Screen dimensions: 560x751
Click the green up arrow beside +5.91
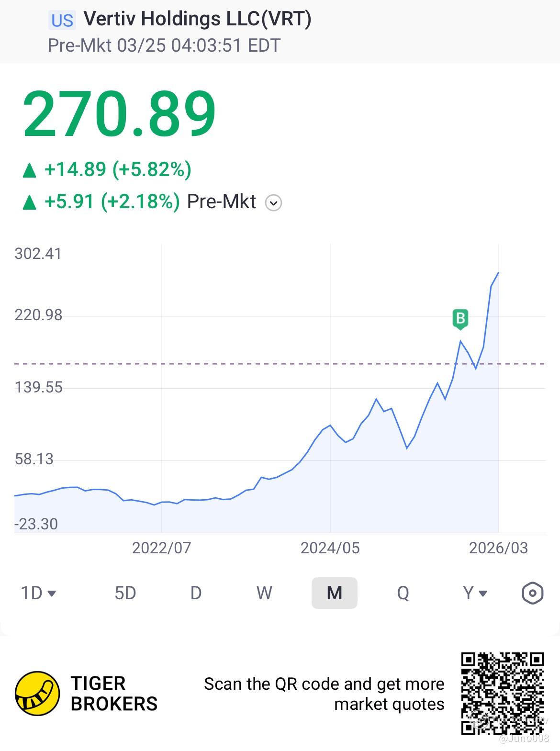[30, 202]
